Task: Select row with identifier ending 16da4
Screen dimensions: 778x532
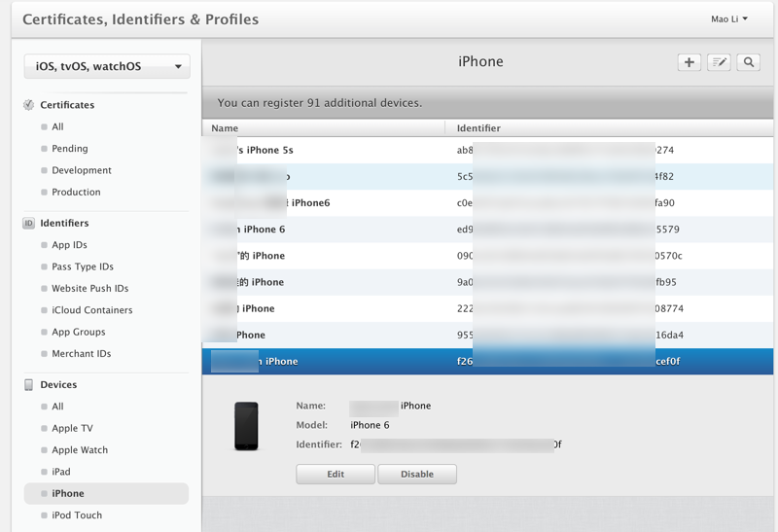Action: [487, 335]
